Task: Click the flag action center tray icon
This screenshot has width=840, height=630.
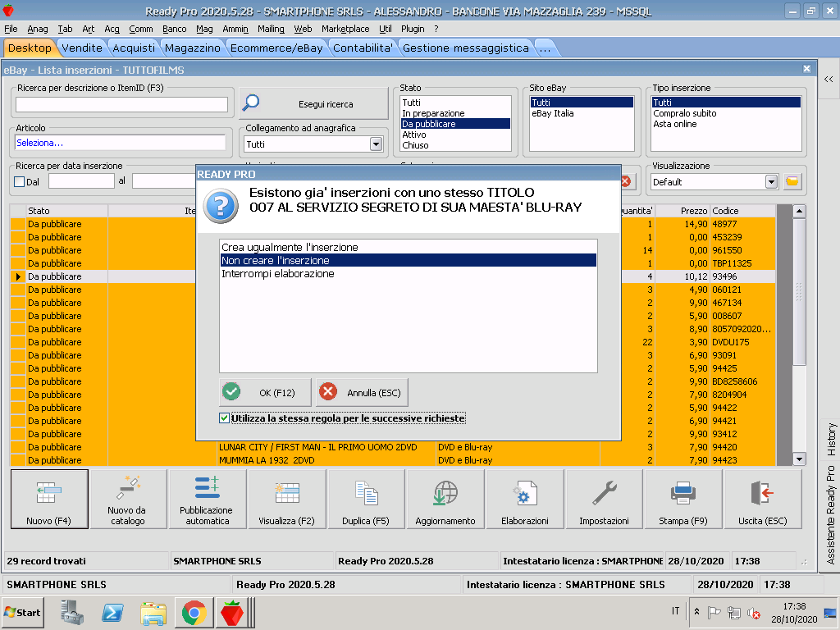Action: point(714,612)
